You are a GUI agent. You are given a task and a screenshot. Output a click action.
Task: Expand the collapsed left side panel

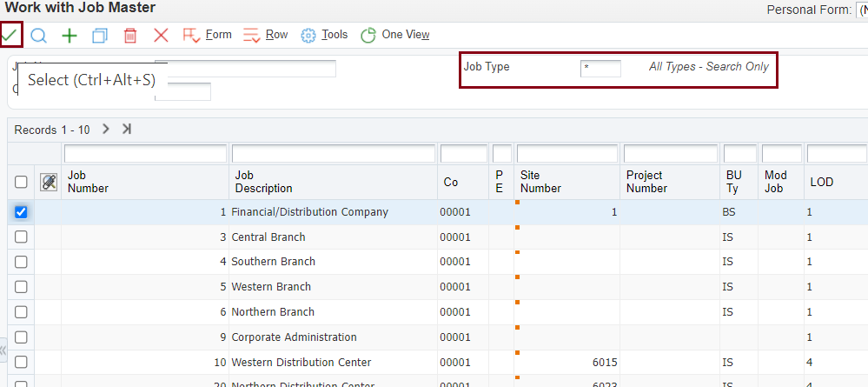[3, 350]
